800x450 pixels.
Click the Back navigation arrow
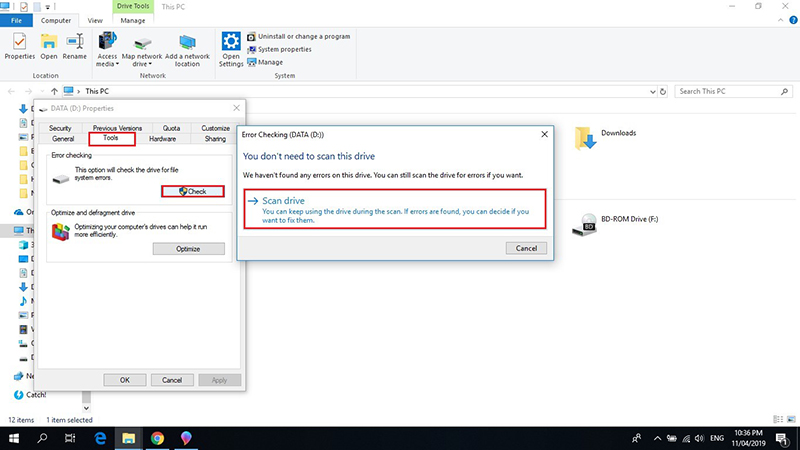[x=11, y=91]
